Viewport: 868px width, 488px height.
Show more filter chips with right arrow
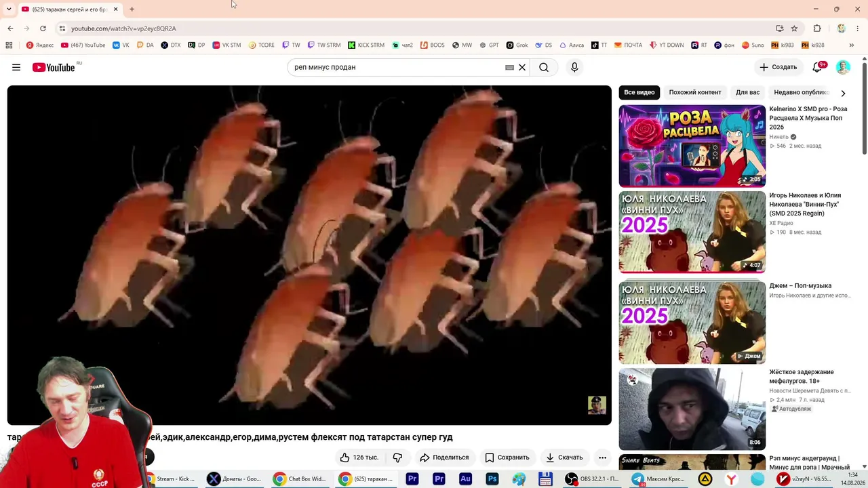[x=843, y=93]
